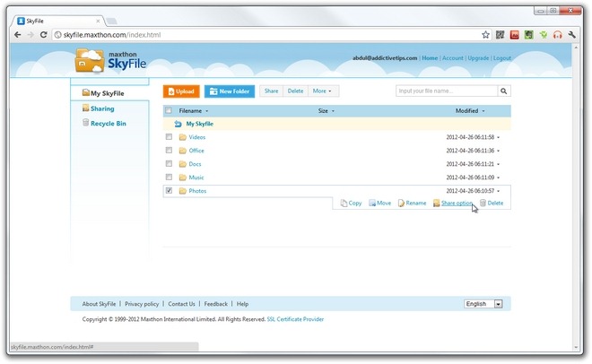This screenshot has height=364, width=592.
Task: Click the Sharing sidebar icon
Action: click(x=86, y=108)
